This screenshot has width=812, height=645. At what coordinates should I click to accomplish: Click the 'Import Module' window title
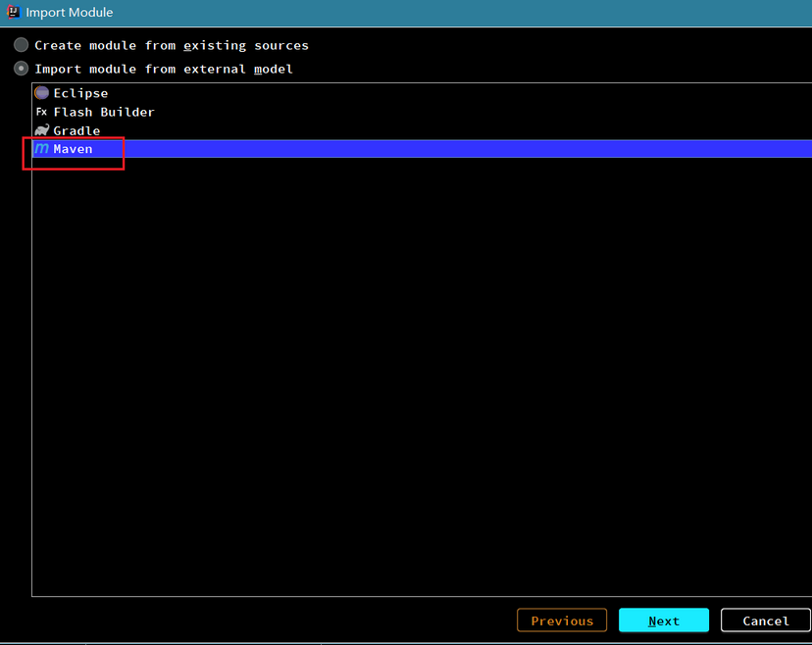[70, 13]
